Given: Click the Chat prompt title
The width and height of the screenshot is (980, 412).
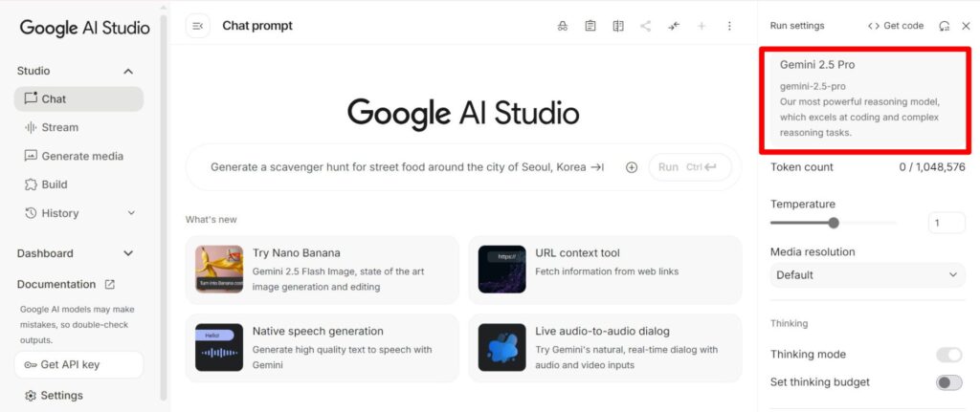Looking at the screenshot, I should point(257,26).
